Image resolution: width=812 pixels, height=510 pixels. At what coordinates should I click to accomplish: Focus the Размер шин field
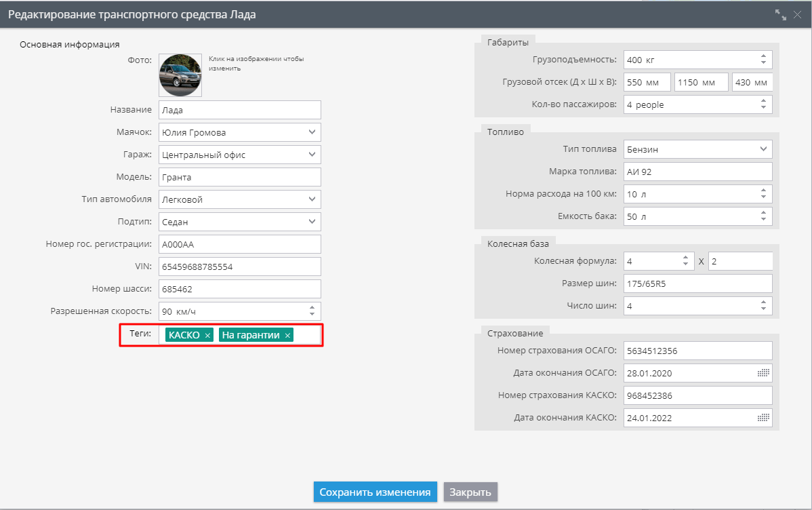pos(698,283)
